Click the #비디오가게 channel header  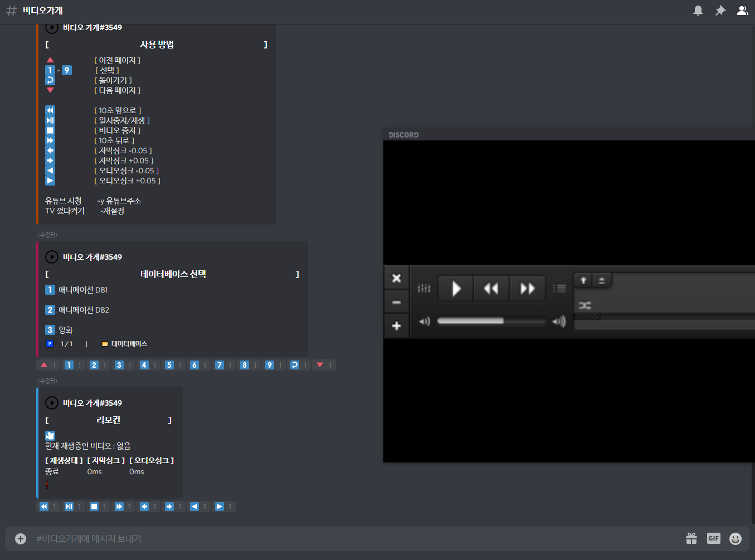(43, 10)
